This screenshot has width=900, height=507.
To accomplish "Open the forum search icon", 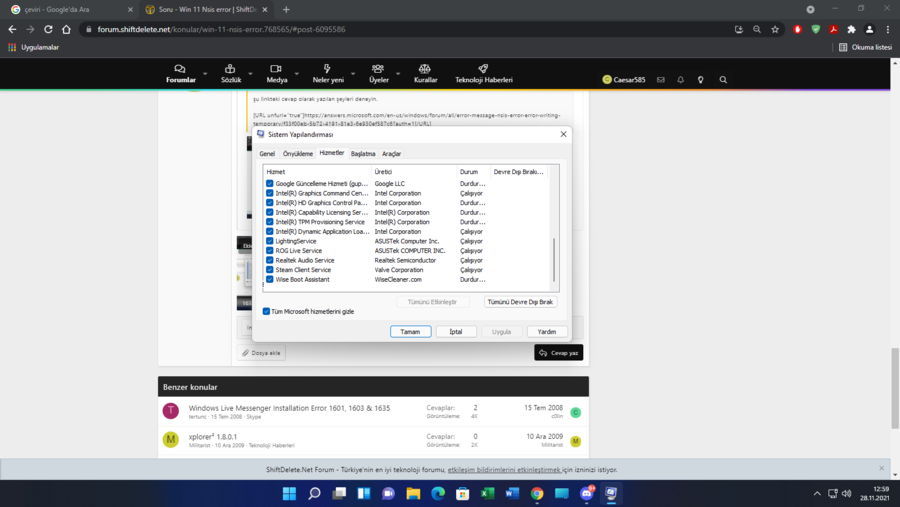I will [723, 80].
